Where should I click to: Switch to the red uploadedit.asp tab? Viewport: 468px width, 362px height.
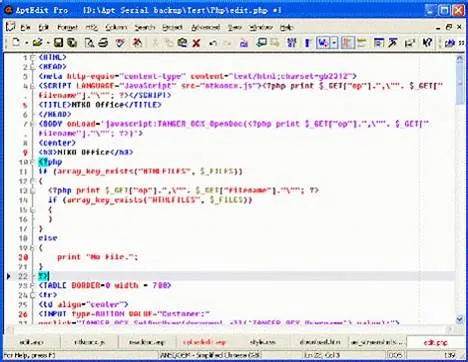[204, 342]
